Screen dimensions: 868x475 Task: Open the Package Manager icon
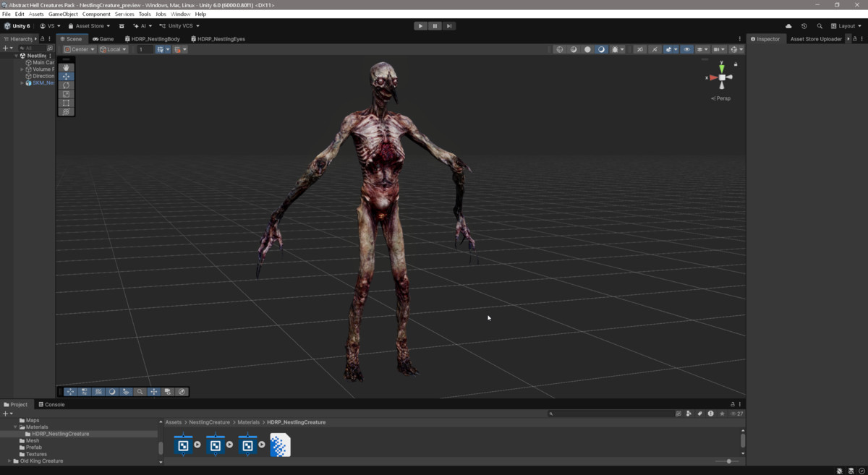[x=122, y=26]
